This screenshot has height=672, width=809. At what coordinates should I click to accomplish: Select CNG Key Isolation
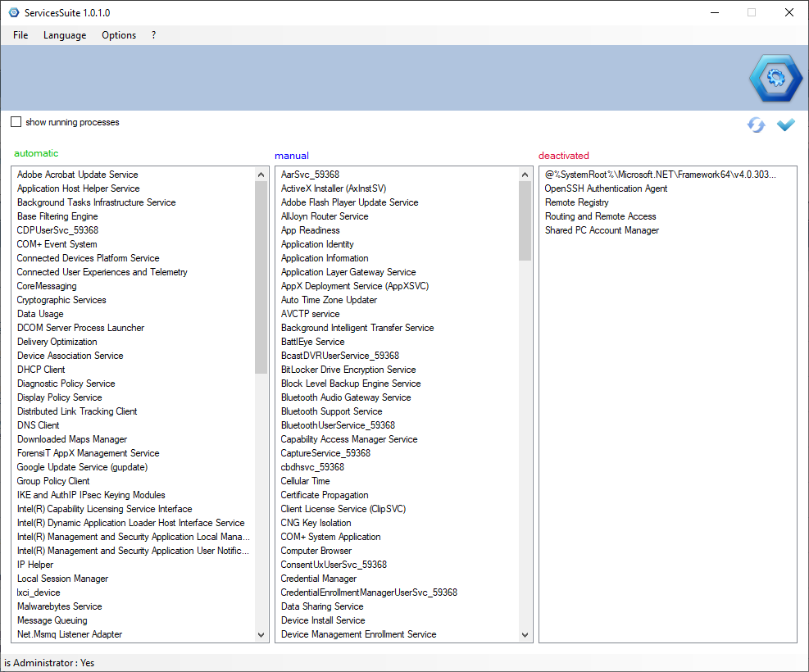coord(316,522)
